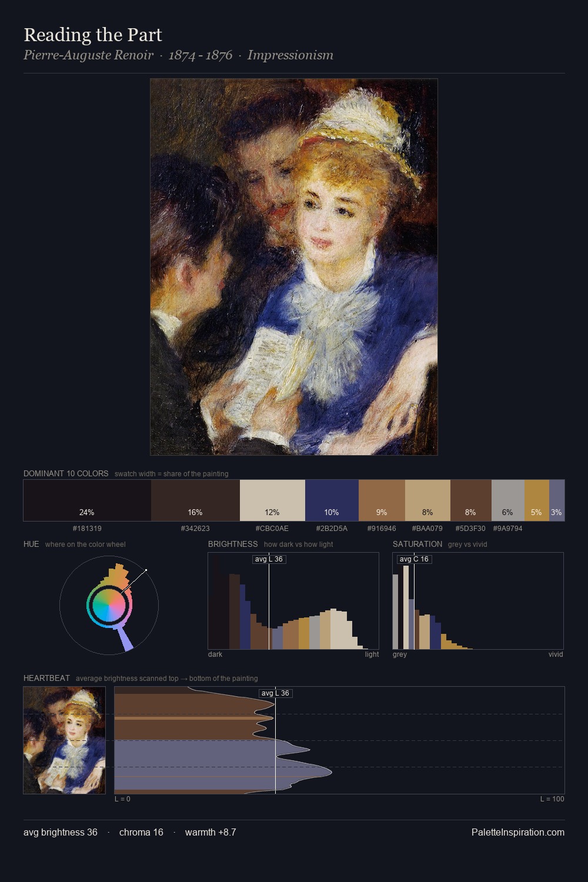Select the grey #9A9794 swatch showing 6%
Image resolution: width=588 pixels, height=882 pixels.
point(507,500)
